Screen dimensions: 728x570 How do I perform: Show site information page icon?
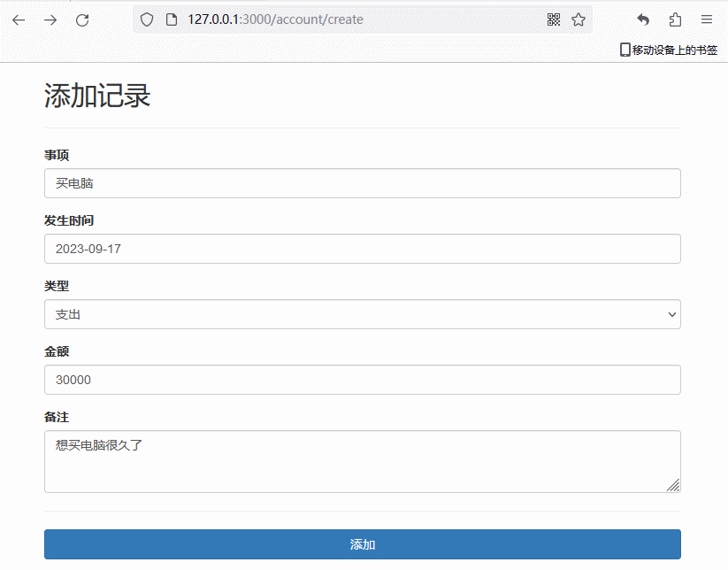(172, 19)
